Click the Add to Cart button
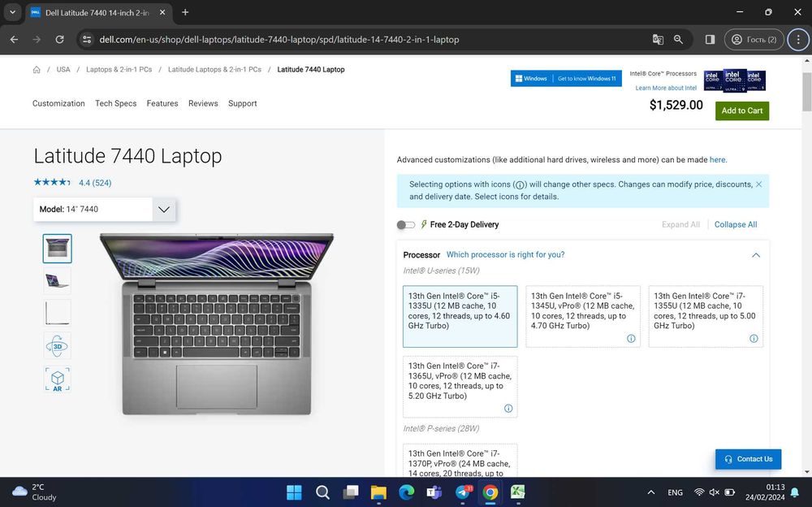The width and height of the screenshot is (812, 507). [x=741, y=110]
